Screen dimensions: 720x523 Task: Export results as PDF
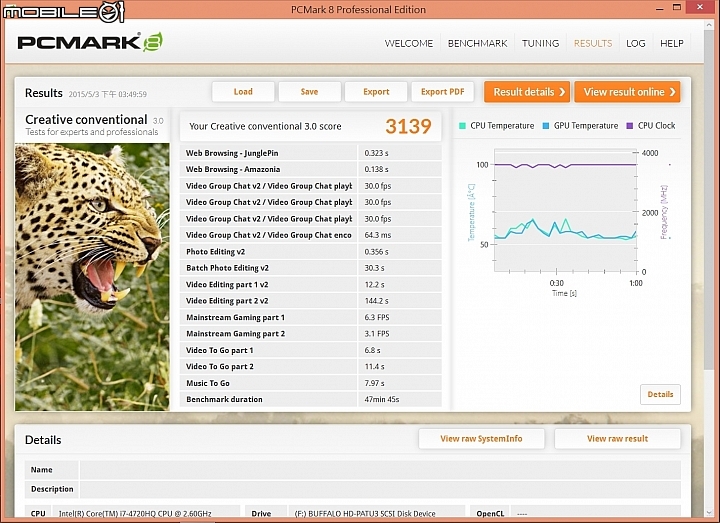click(443, 92)
